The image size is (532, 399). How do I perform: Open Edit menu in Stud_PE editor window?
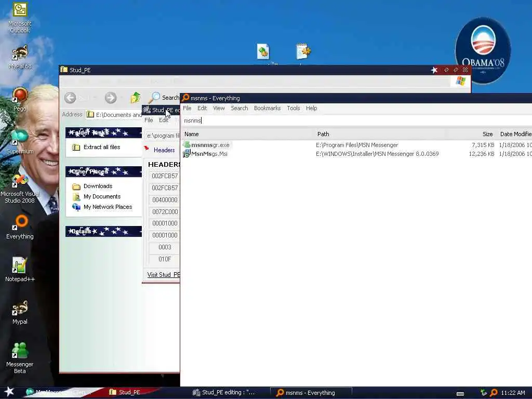point(164,120)
